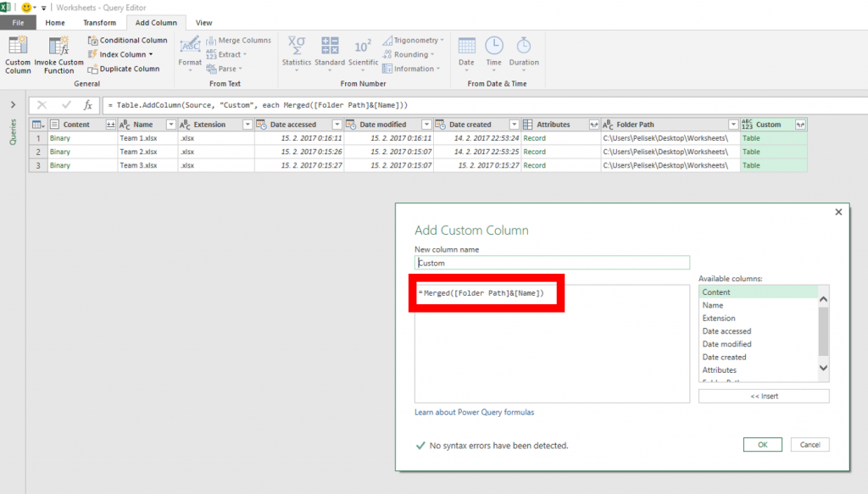868x494 pixels.
Task: Open the Standard number operations
Action: pyautogui.click(x=330, y=54)
